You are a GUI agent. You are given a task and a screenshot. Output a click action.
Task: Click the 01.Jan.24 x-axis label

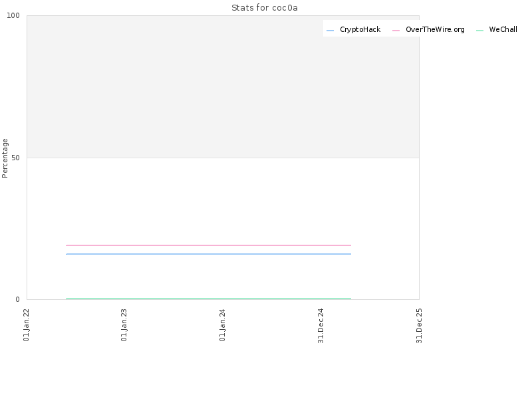tap(223, 325)
